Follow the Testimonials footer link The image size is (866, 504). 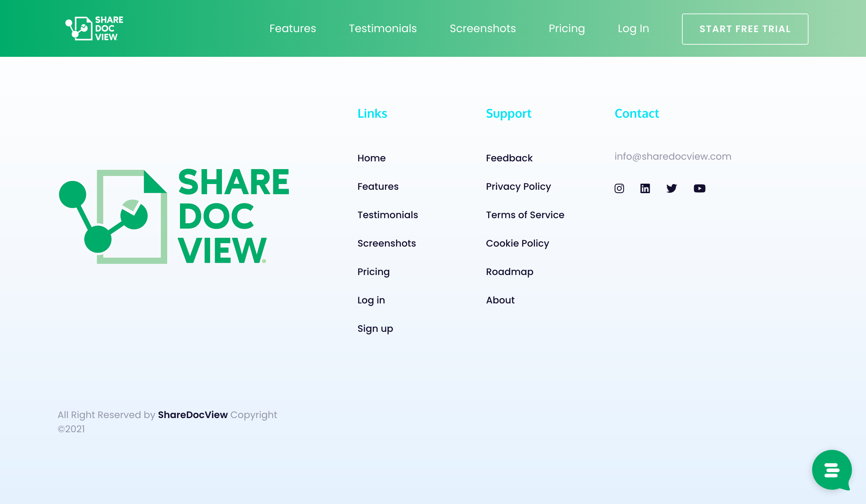tap(388, 215)
